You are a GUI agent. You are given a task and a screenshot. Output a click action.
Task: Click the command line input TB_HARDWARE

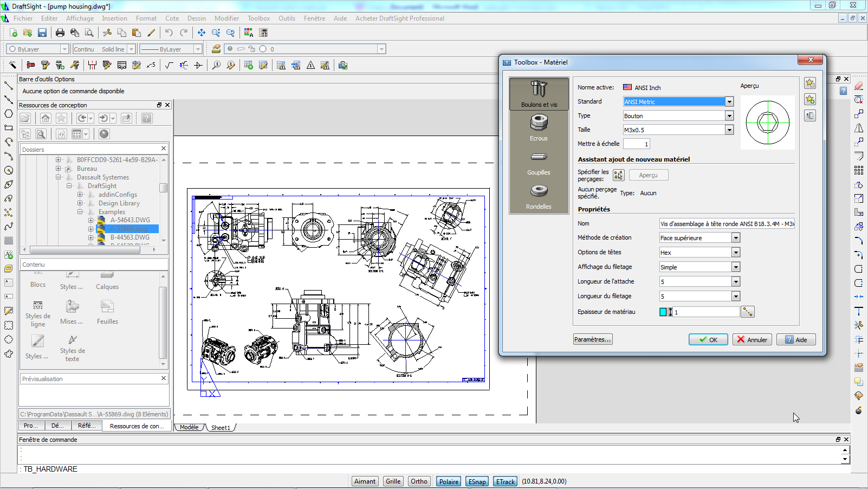pos(433,469)
